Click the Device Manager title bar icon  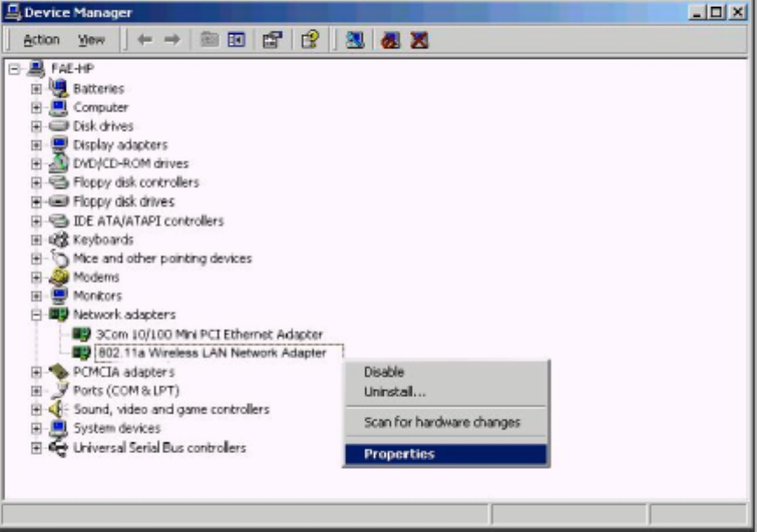pyautogui.click(x=12, y=12)
